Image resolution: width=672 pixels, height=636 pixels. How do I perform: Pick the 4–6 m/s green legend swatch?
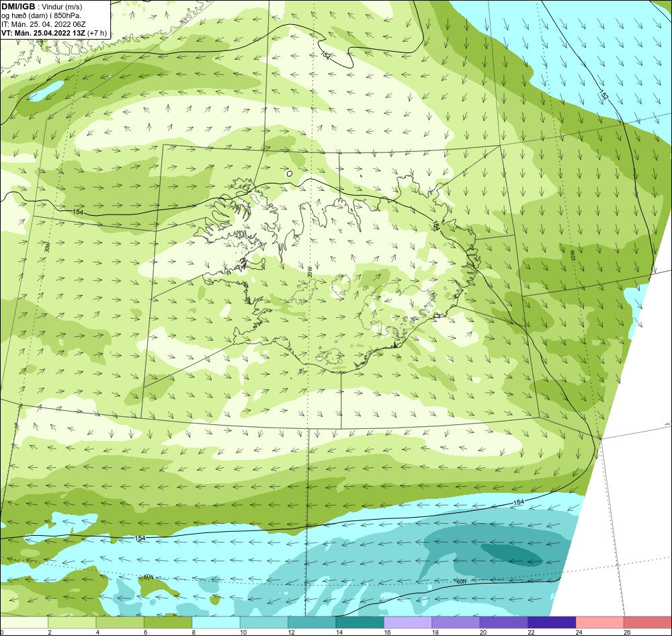(120, 623)
